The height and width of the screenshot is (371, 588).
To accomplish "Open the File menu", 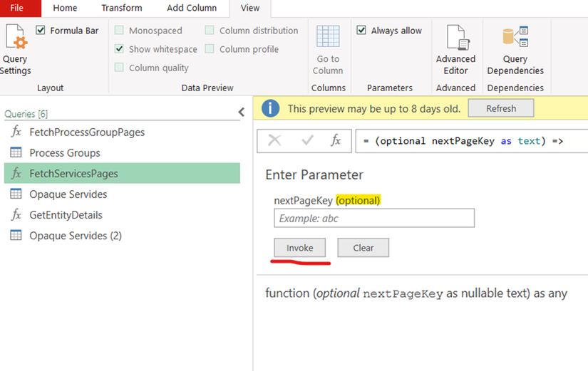I will click(16, 8).
